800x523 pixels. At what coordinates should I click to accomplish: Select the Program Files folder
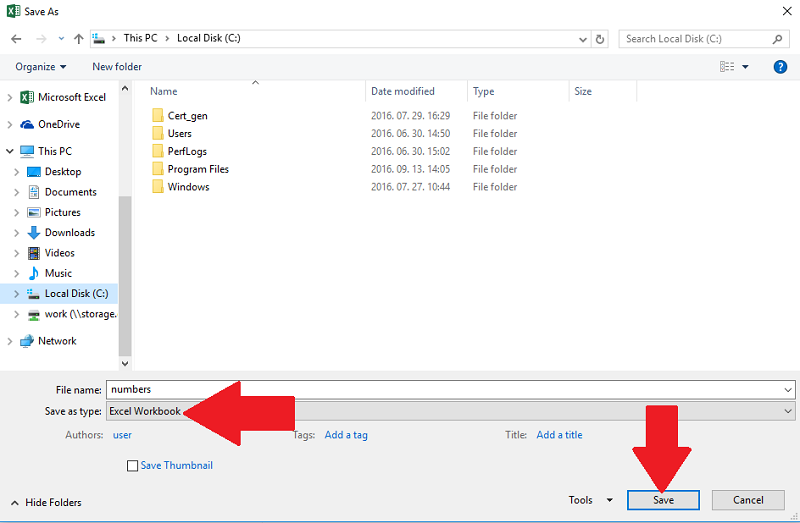(x=198, y=169)
